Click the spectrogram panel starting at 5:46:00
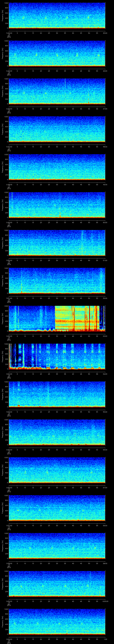Screen dimensions: 114x644 pos(57,91)
